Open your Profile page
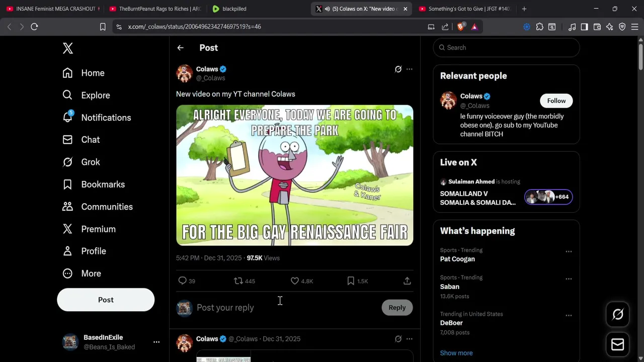This screenshot has width=644, height=362. tap(84, 251)
